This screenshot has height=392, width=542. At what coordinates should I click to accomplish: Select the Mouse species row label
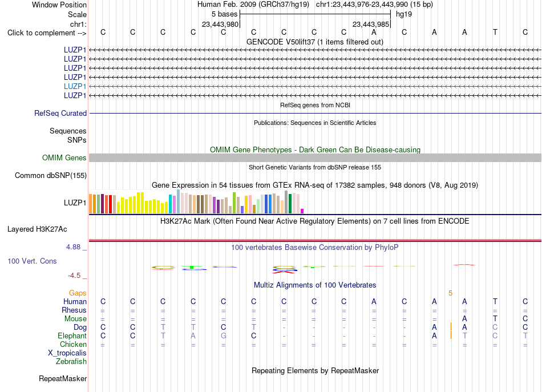point(75,319)
